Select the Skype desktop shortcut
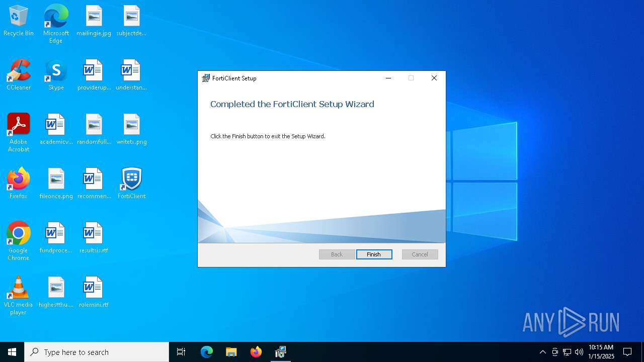Screen dimensions: 644x362 click(56, 75)
